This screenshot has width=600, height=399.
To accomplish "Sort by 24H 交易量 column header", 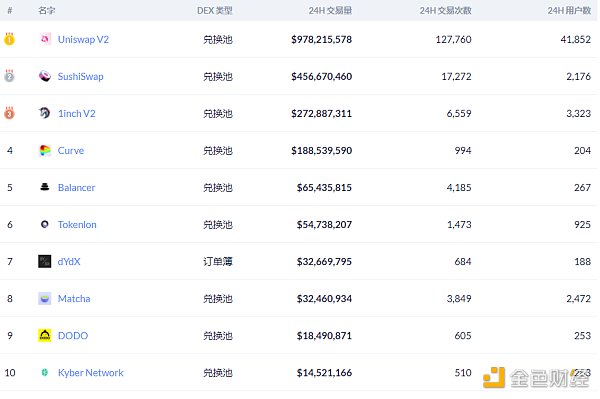I will tap(330, 10).
